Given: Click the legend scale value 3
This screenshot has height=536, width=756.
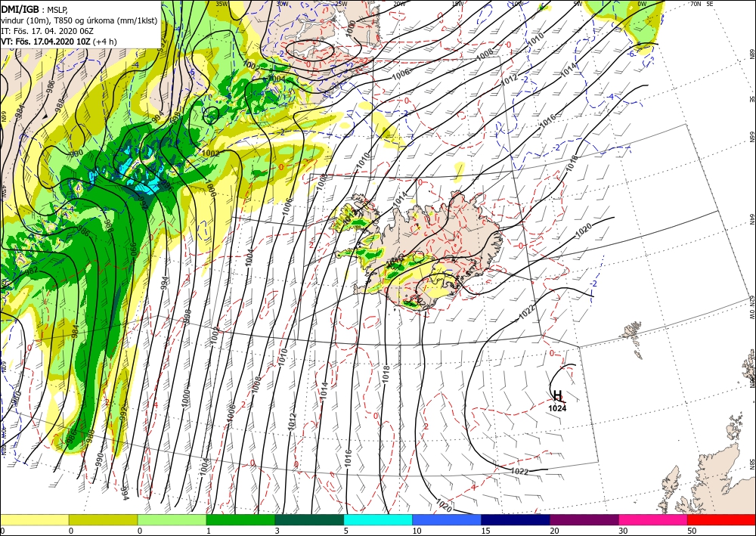Looking at the screenshot, I should click(277, 531).
